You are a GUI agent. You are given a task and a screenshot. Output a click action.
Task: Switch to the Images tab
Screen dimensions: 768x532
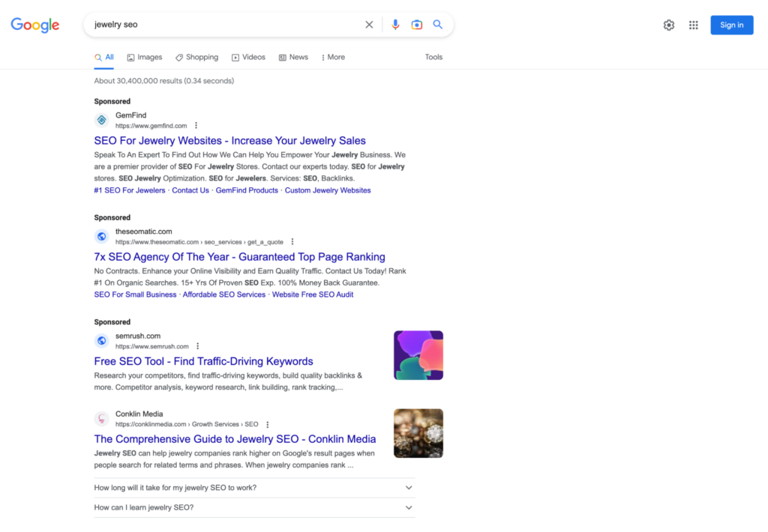coord(145,57)
